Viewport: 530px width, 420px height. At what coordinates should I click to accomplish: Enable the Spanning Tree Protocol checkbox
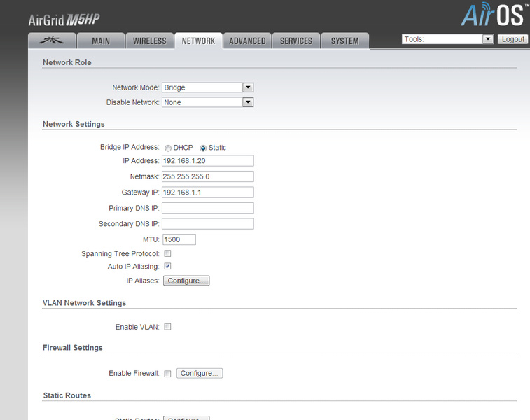coord(167,253)
